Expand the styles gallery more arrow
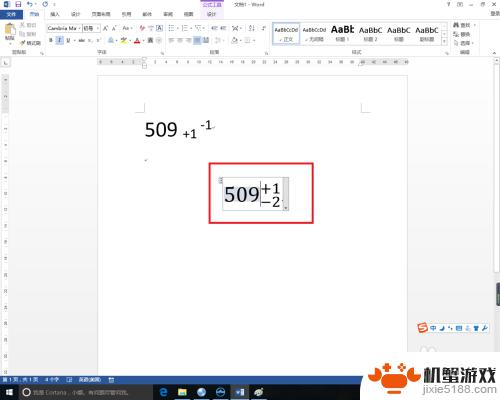This screenshot has height=400, width=500. [x=444, y=42]
